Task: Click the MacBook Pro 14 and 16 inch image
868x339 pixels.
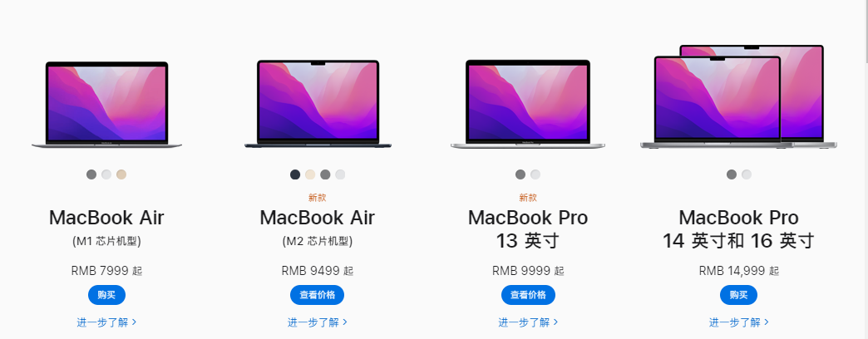Action: click(738, 96)
